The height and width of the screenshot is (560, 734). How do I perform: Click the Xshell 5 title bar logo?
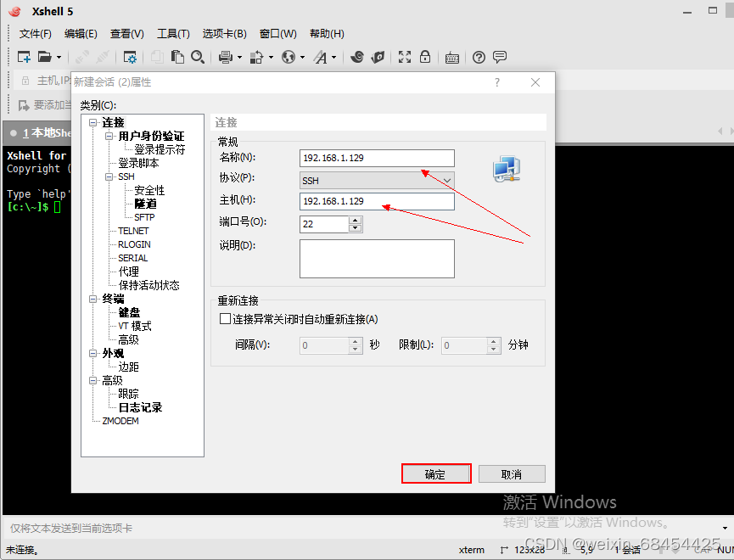pos(14,11)
